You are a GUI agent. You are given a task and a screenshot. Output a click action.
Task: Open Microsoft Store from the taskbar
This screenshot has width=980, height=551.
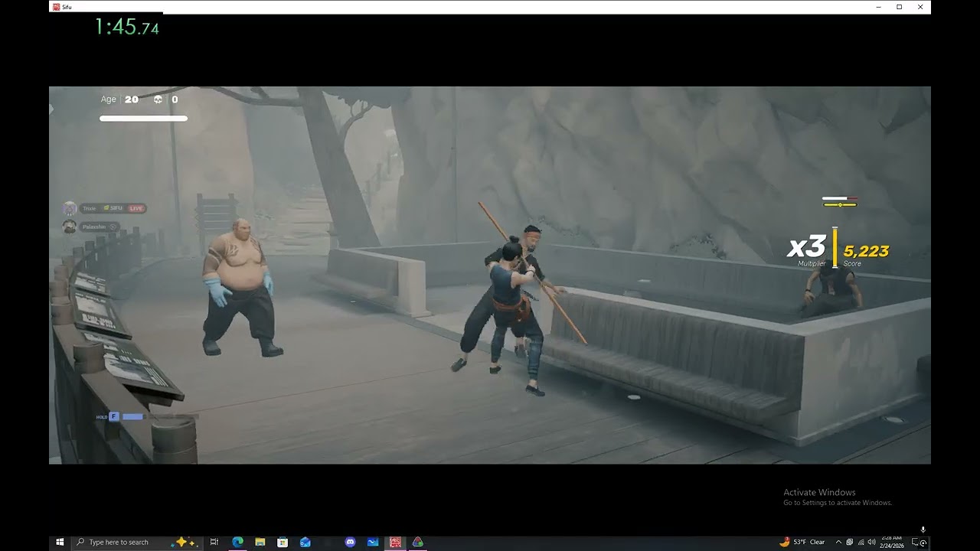click(x=283, y=542)
